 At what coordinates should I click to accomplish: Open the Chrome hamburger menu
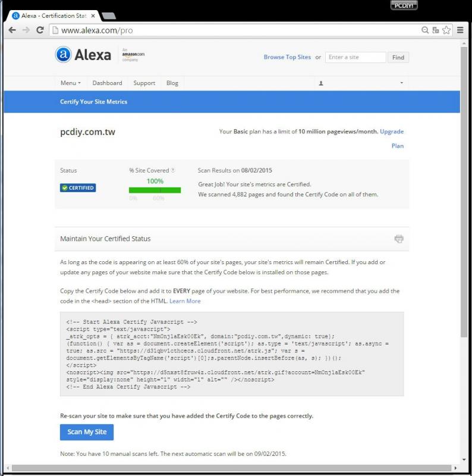point(460,30)
